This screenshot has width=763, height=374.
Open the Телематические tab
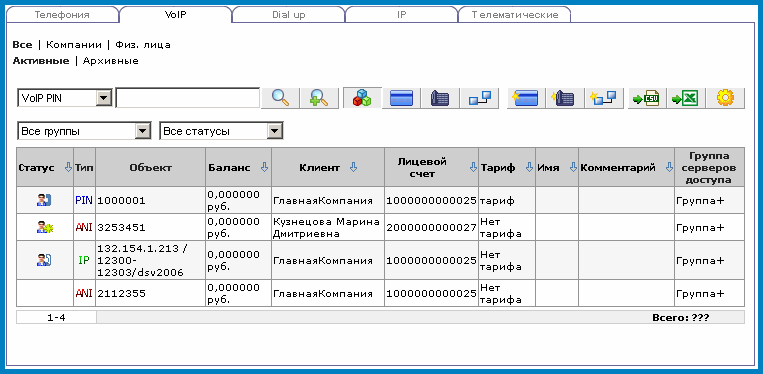514,15
